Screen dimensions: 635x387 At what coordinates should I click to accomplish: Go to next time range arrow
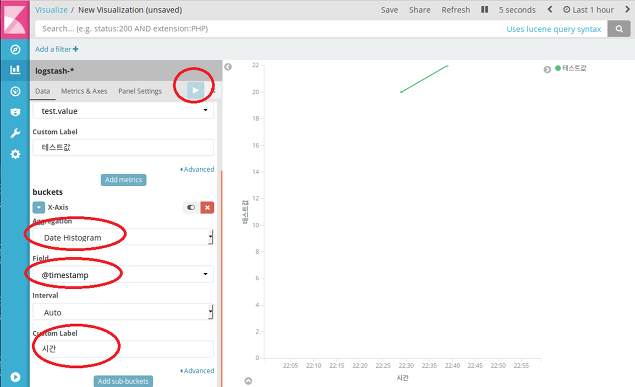click(x=627, y=9)
